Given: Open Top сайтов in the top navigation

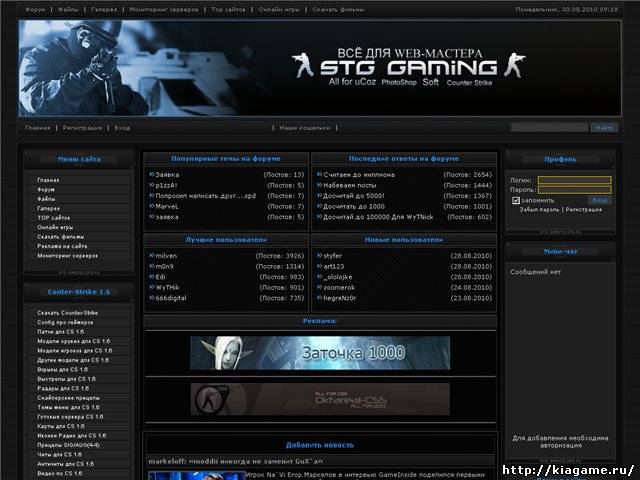Looking at the screenshot, I should (x=228, y=9).
